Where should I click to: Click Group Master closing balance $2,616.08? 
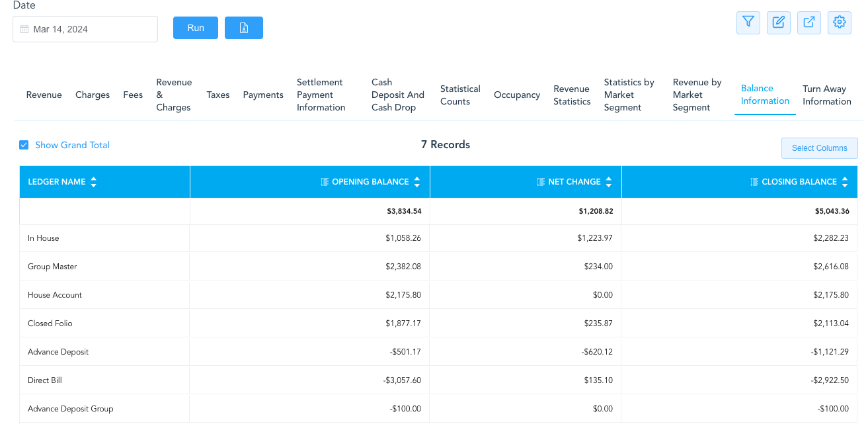pyautogui.click(x=831, y=267)
